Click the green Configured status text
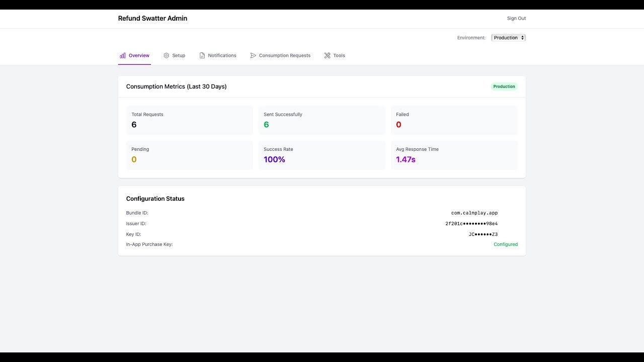 pos(506,244)
